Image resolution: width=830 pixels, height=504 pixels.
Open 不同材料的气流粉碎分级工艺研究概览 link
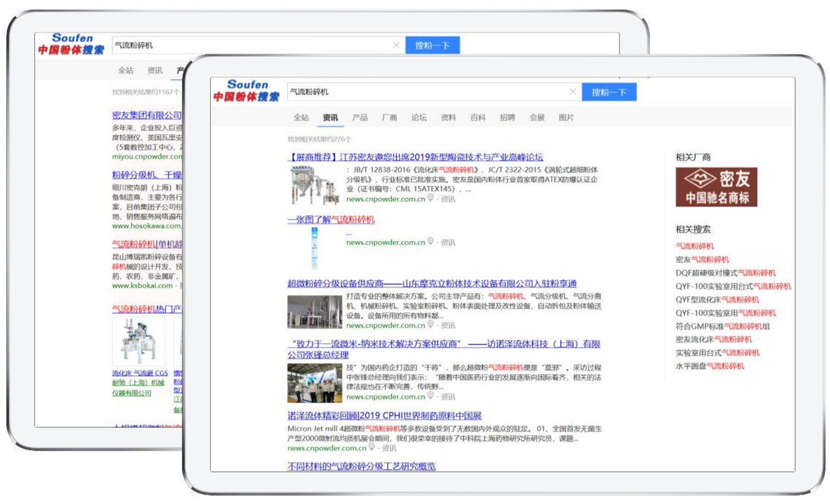click(361, 466)
